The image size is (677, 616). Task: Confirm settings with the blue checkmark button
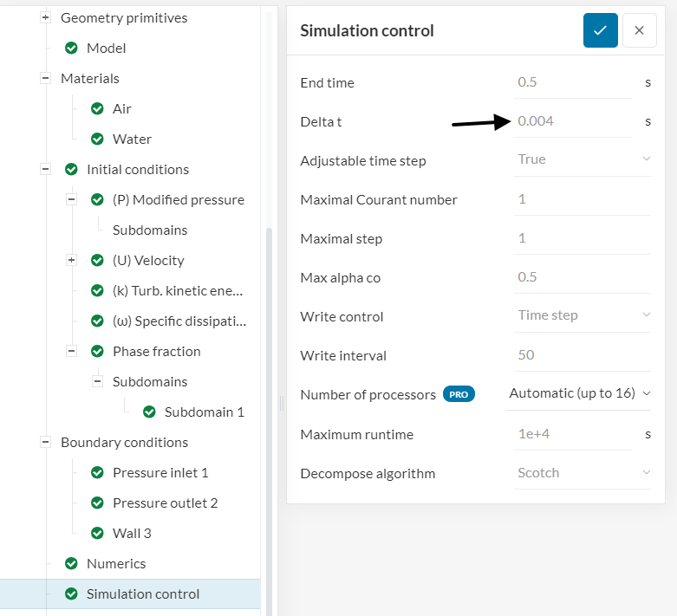[600, 30]
